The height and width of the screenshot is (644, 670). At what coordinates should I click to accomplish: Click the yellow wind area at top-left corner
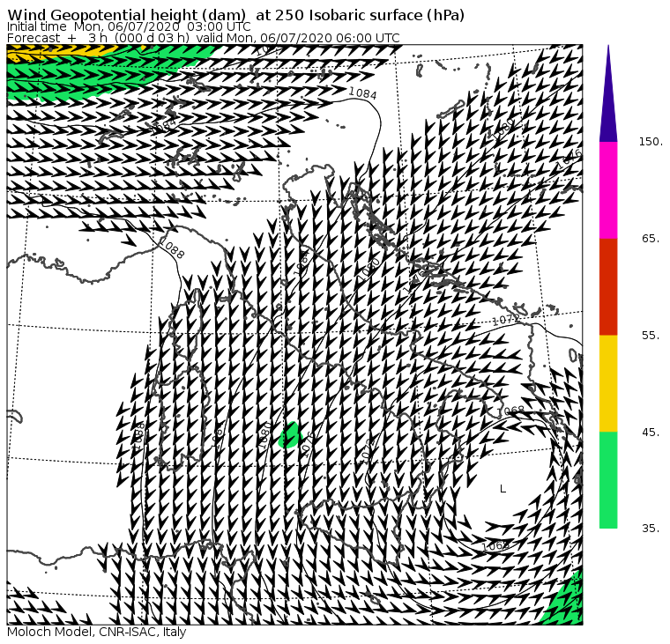click(x=60, y=51)
